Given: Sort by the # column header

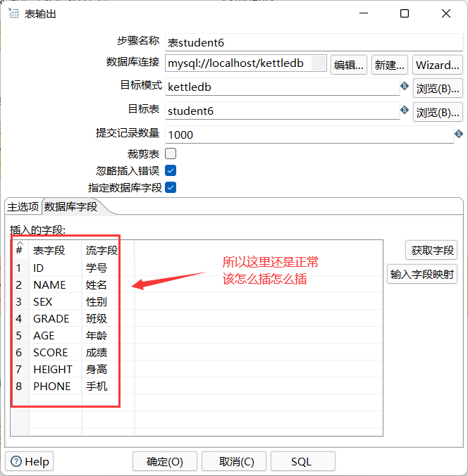Looking at the screenshot, I should [x=20, y=250].
